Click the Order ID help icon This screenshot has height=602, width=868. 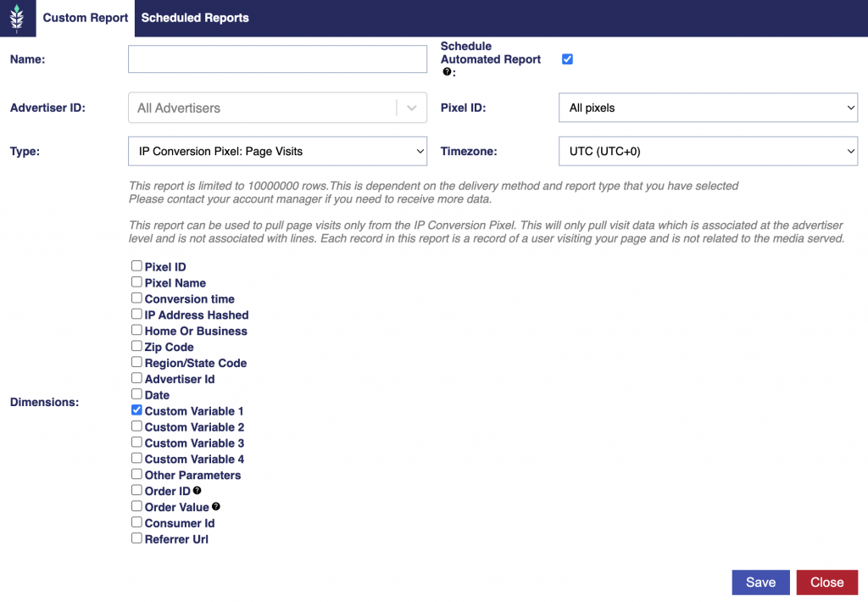pyautogui.click(x=197, y=491)
